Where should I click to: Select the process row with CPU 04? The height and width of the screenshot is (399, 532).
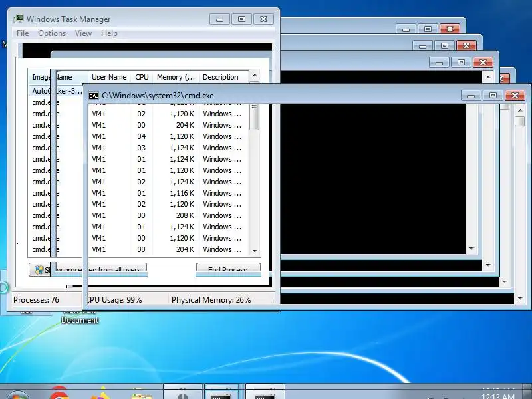click(x=138, y=136)
